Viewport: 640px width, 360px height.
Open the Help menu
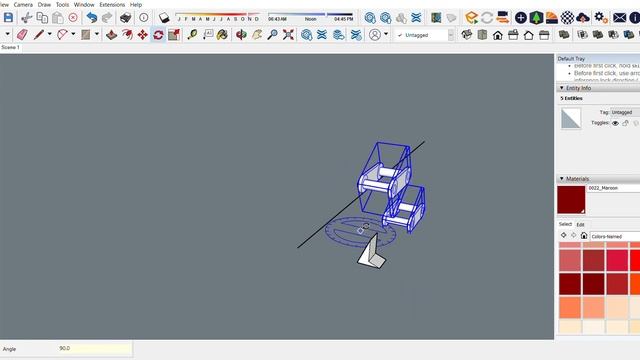coord(136,4)
